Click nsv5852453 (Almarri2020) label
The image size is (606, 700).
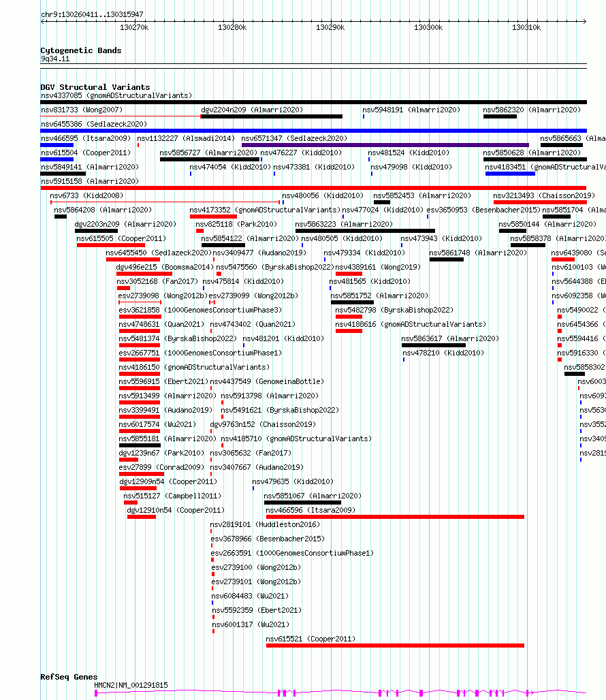click(422, 195)
